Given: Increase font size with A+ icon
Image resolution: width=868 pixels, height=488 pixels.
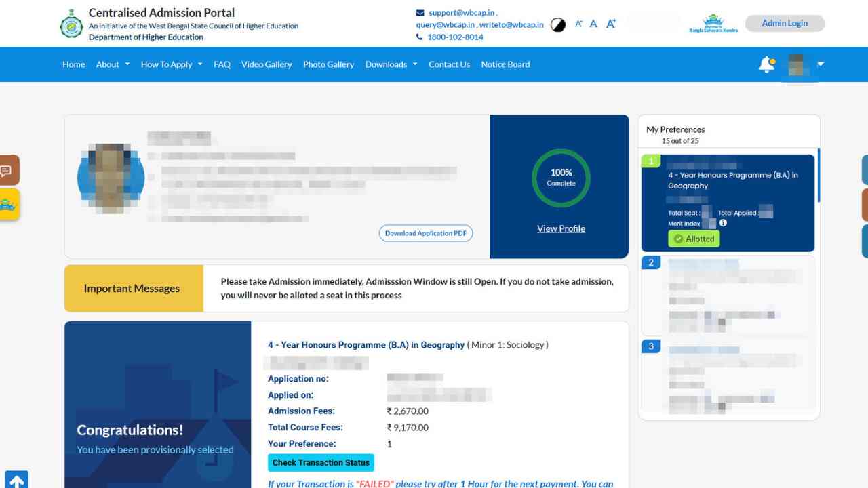Looking at the screenshot, I should coord(611,24).
